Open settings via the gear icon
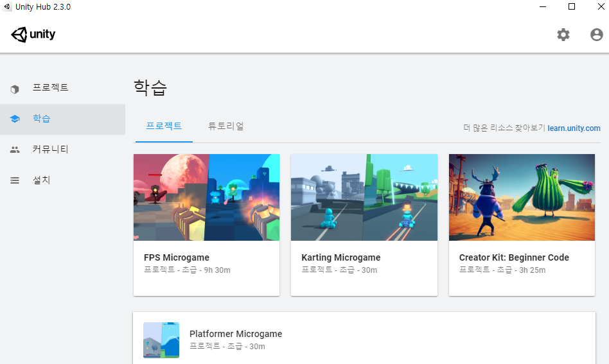This screenshot has width=609, height=364. [563, 35]
